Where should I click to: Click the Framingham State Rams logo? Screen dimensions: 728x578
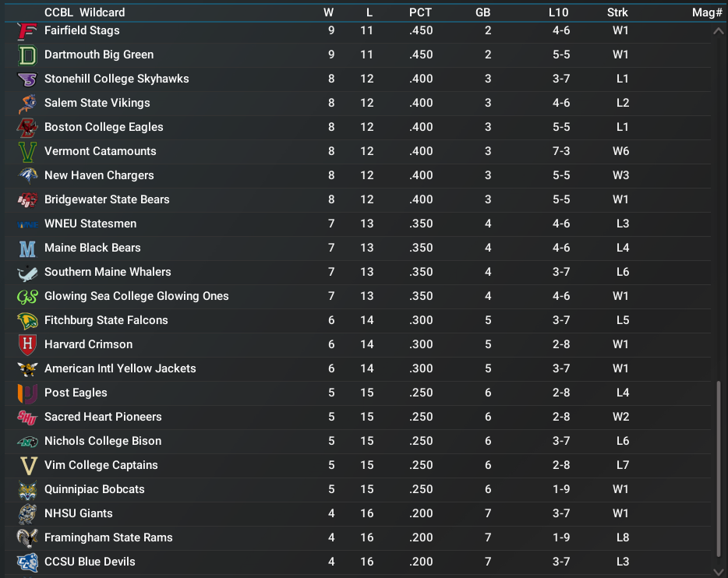[x=27, y=538]
